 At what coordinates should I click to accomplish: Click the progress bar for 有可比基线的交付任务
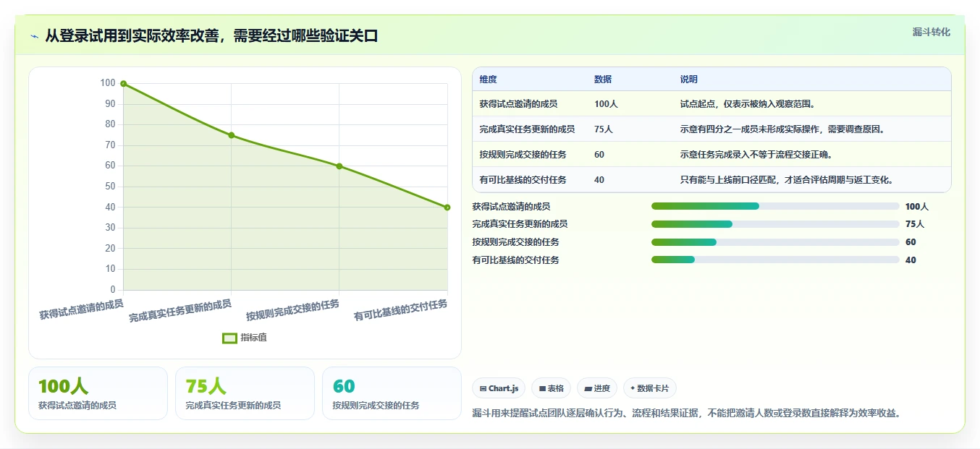coord(775,260)
